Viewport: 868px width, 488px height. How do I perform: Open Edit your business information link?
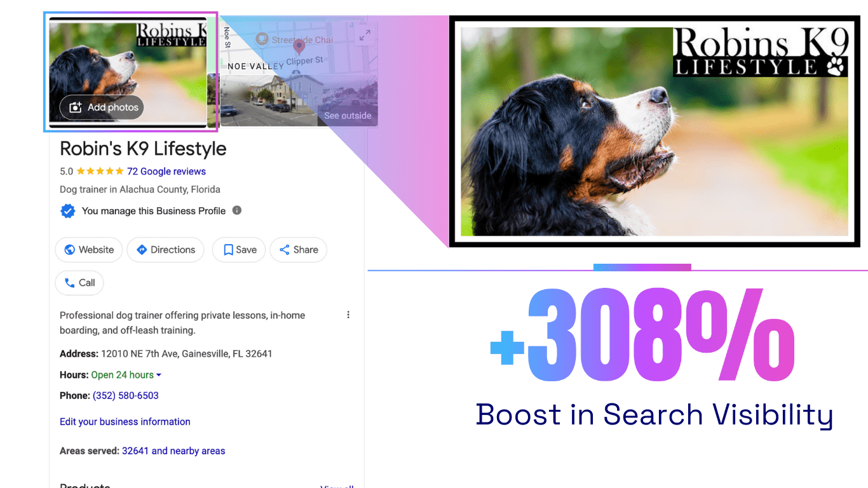tap(125, 422)
